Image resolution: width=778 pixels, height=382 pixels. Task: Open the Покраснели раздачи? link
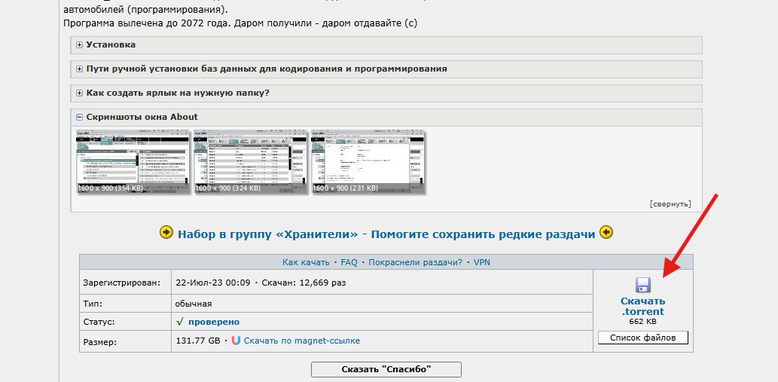click(415, 262)
